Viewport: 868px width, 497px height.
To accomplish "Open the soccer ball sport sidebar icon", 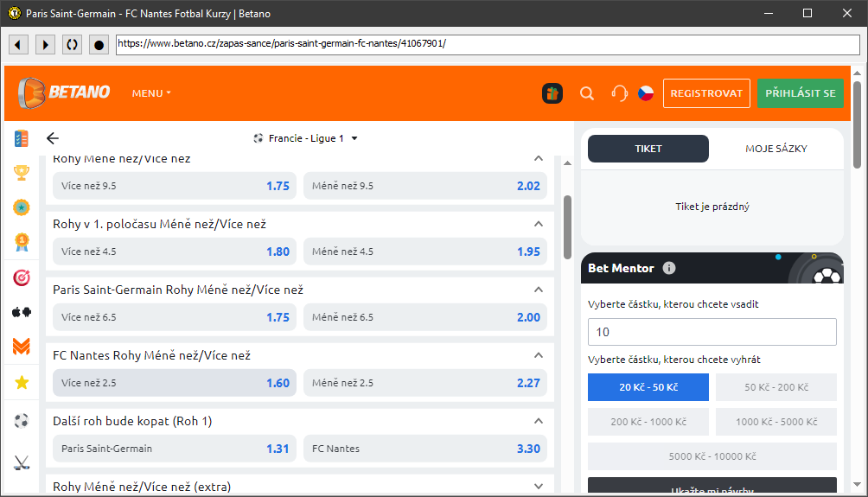I will (21, 421).
